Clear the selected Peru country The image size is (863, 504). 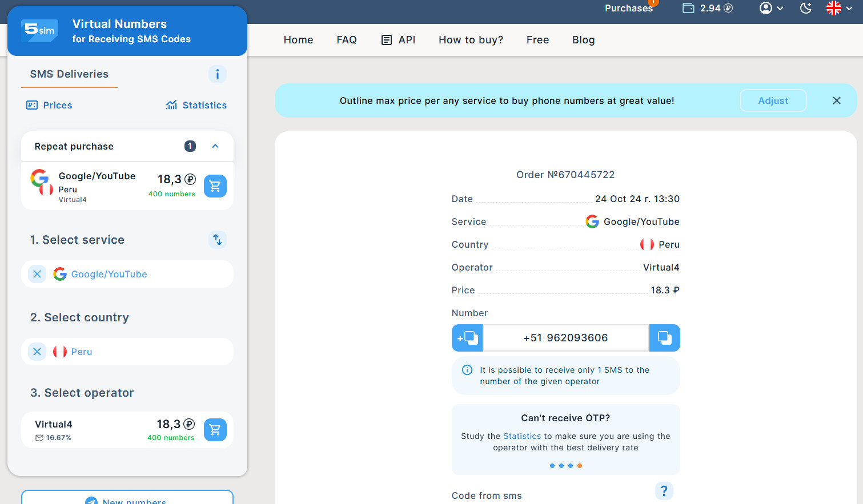click(37, 352)
